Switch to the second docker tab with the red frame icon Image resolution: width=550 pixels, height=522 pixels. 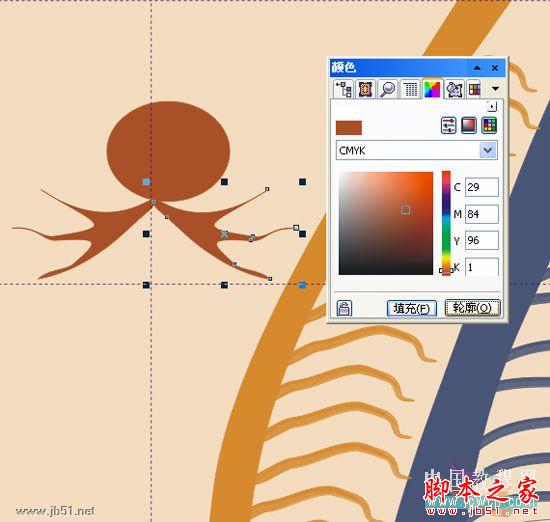point(365,89)
